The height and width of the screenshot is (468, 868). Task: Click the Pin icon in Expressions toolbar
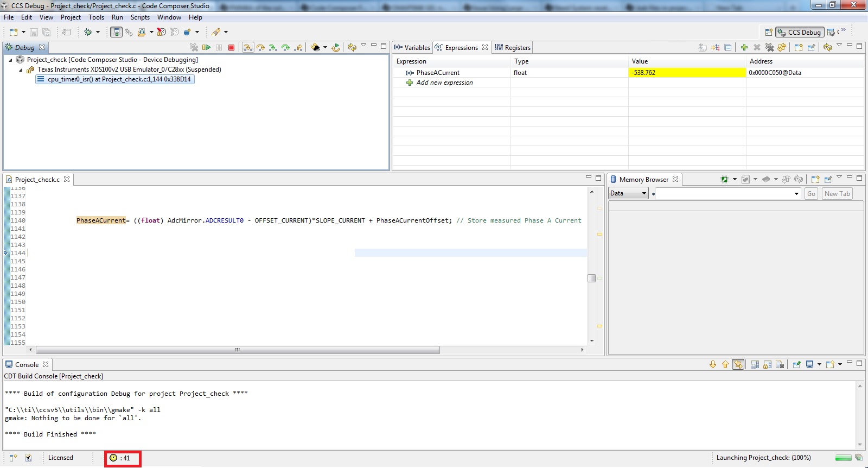[x=811, y=48]
